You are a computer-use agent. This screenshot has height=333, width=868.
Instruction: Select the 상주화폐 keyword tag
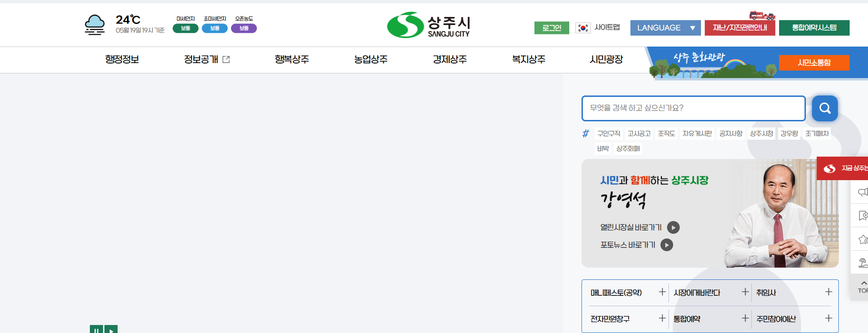[628, 149]
